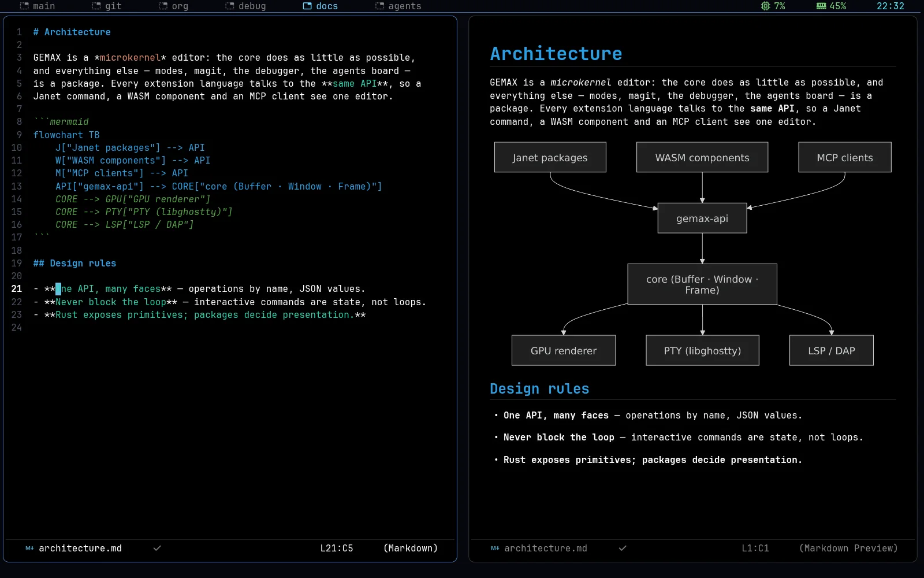Click the Design rules heading in the preview
The width and height of the screenshot is (924, 578).
coord(539,388)
